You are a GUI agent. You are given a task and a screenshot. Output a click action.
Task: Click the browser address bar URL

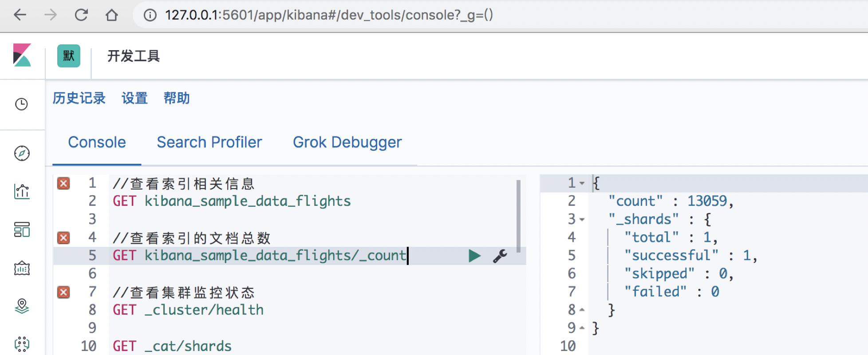tap(329, 15)
